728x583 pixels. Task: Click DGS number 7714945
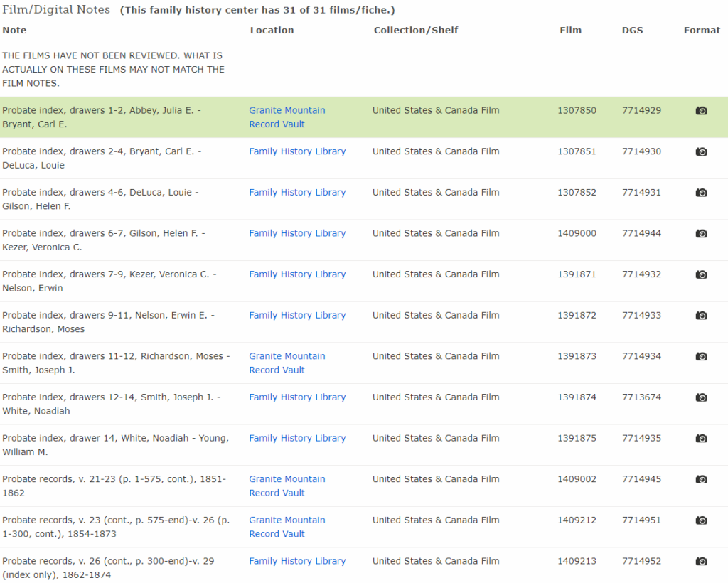point(642,479)
